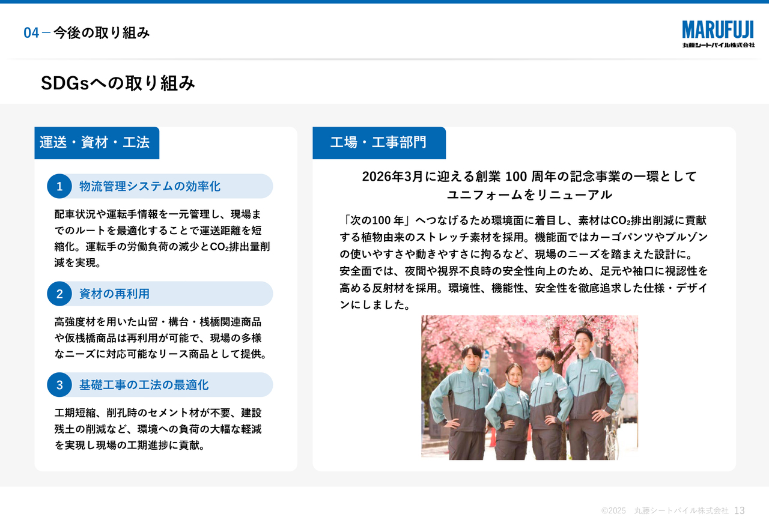
Task: Click the blue number 1 circle
Action: (59, 186)
